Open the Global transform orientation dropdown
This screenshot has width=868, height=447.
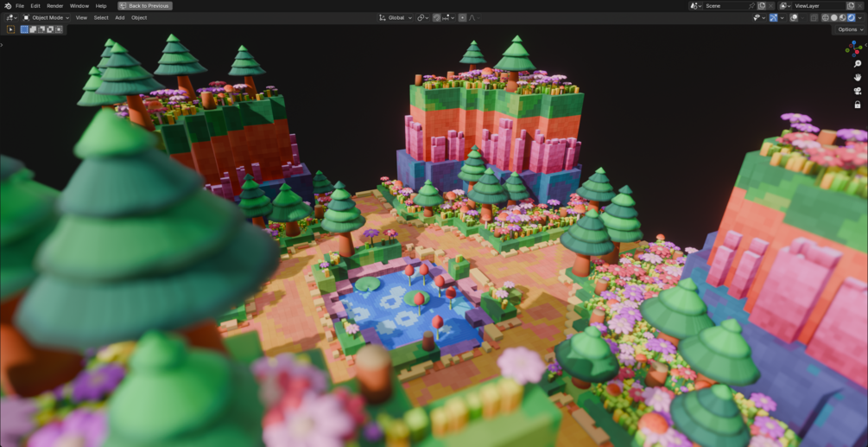396,18
